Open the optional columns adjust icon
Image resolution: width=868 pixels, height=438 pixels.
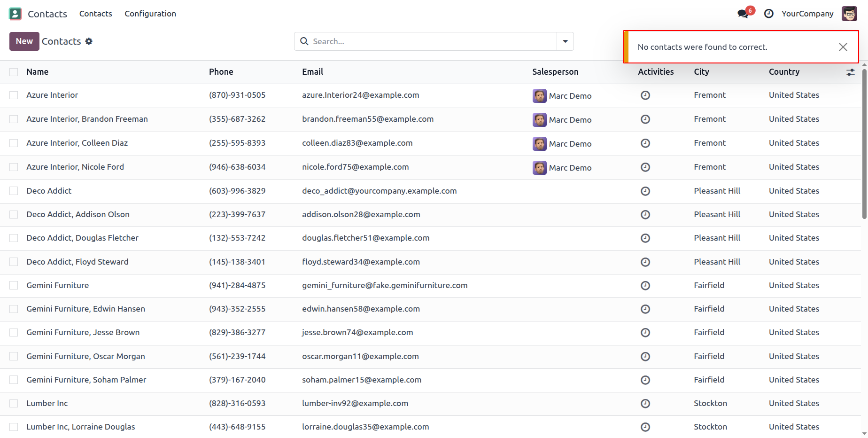[851, 72]
